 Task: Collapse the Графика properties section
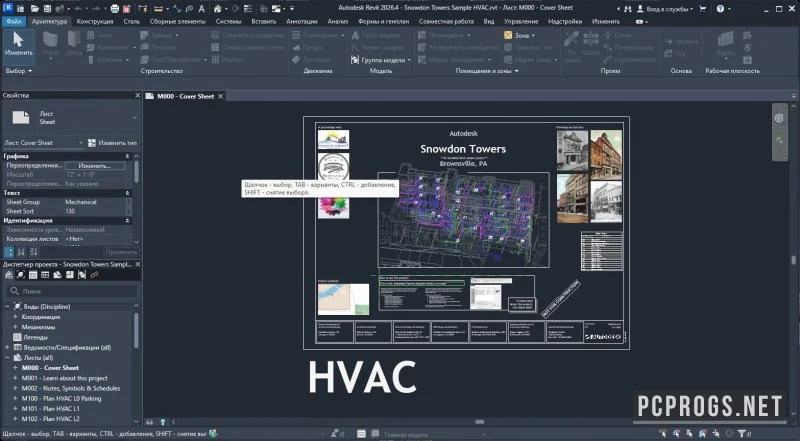pos(128,156)
